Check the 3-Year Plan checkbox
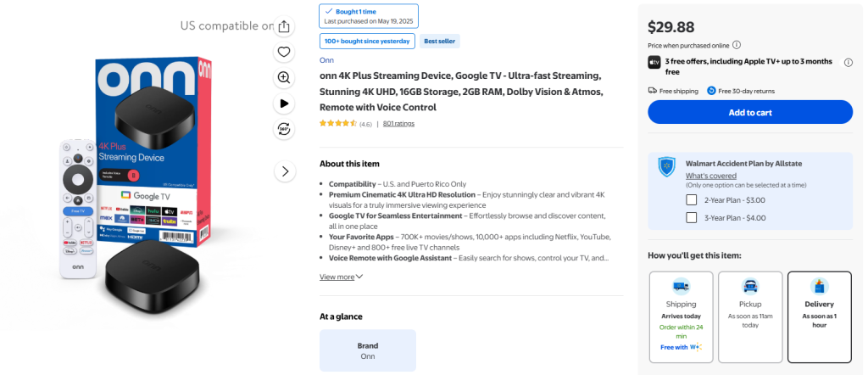 692,218
